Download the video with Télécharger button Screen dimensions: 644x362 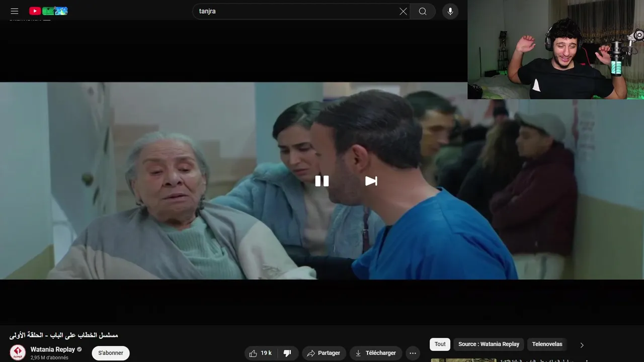tap(376, 353)
